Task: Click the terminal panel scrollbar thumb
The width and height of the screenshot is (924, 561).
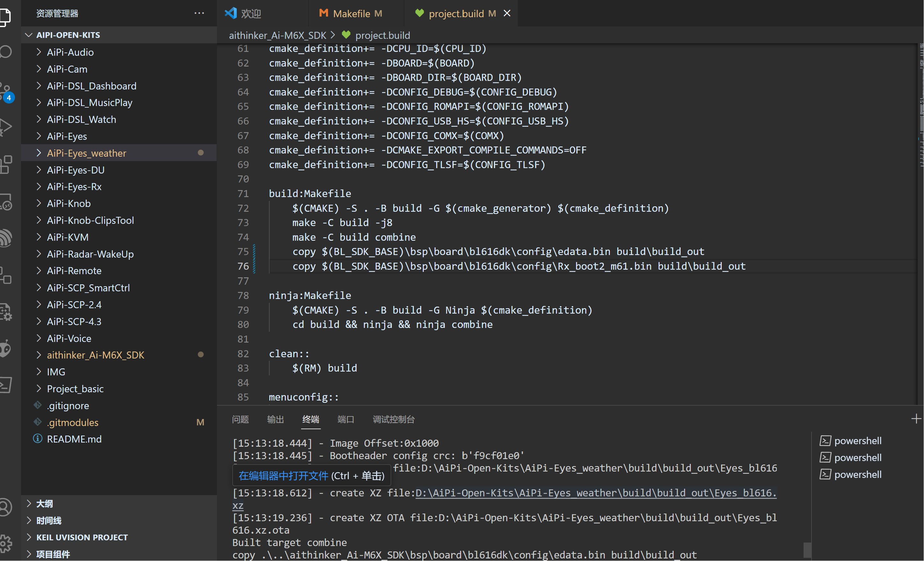Action: [x=807, y=550]
